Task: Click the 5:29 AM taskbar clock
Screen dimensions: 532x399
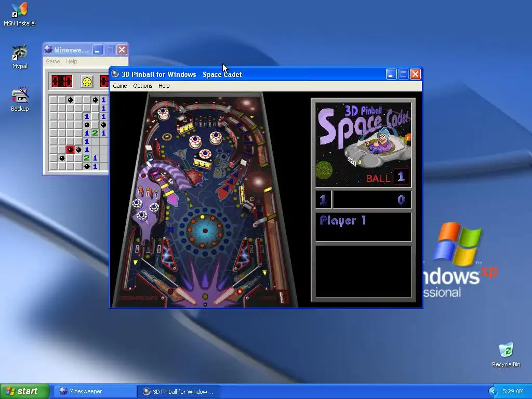Action: 513,391
